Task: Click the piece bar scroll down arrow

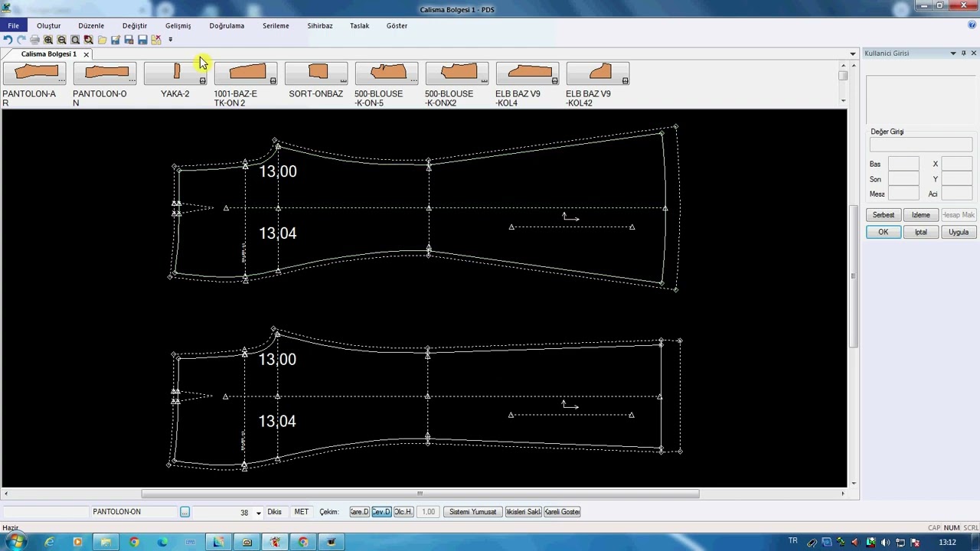Action: (x=843, y=100)
